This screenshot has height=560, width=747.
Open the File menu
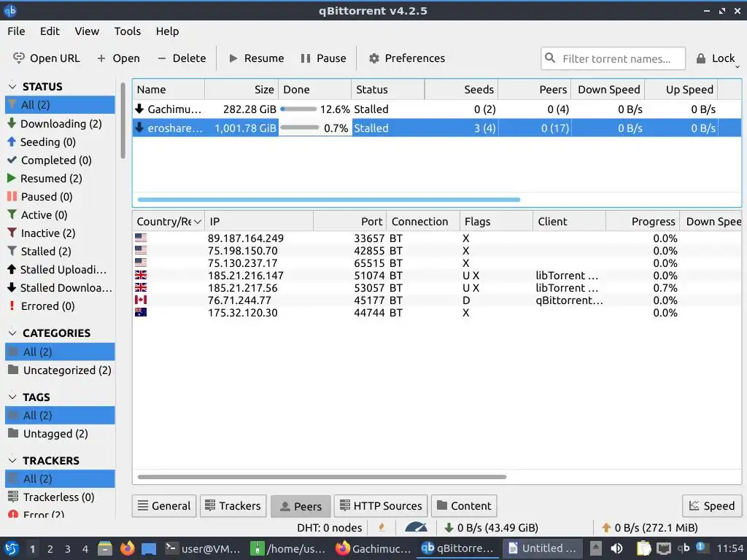coord(16,31)
